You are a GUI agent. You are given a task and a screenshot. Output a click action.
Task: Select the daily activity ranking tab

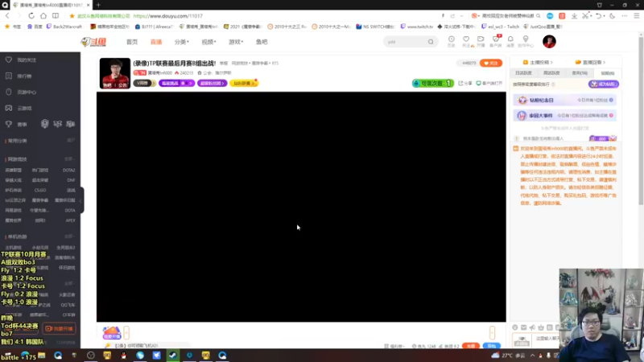tap(523, 73)
